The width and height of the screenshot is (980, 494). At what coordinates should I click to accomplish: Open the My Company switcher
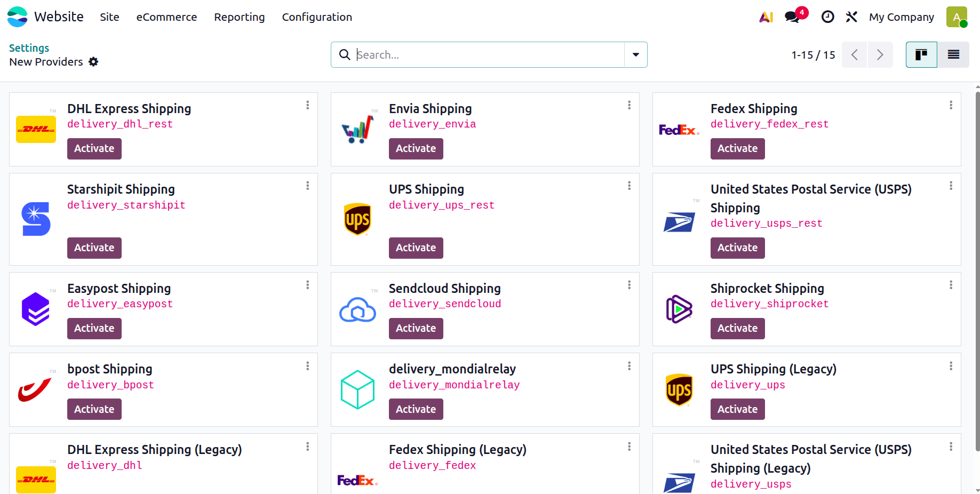click(x=902, y=17)
